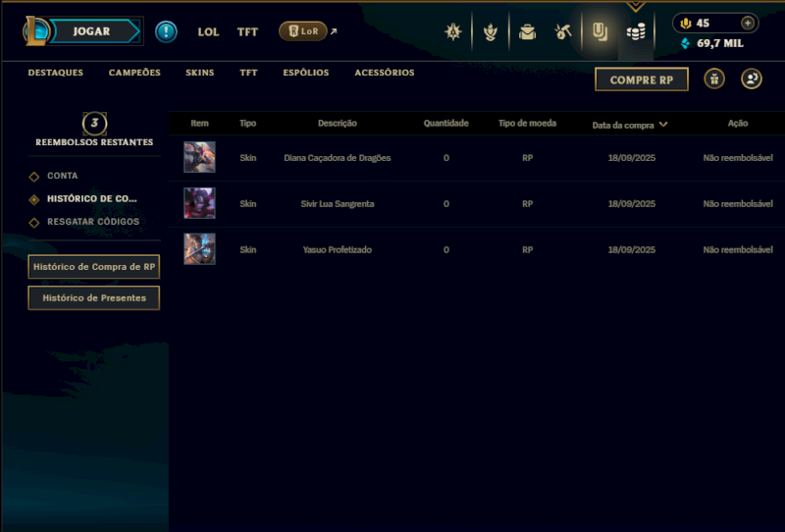Open the ESPÓLIOS store tab
This screenshot has width=785, height=532.
tap(306, 73)
